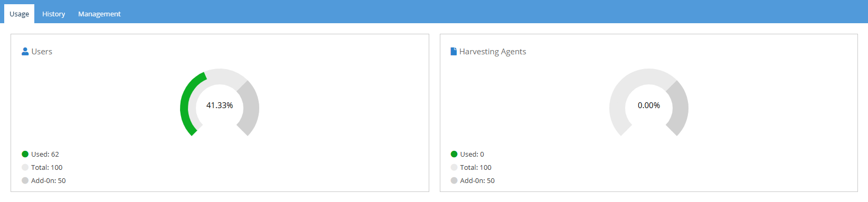Click Add-On dot in Harvesting Agents legend
The width and height of the screenshot is (868, 202).
point(454,180)
